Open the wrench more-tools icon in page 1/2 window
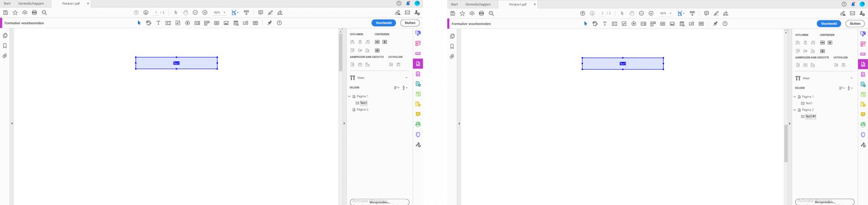Screen dimensions: 868x205 click(418, 145)
